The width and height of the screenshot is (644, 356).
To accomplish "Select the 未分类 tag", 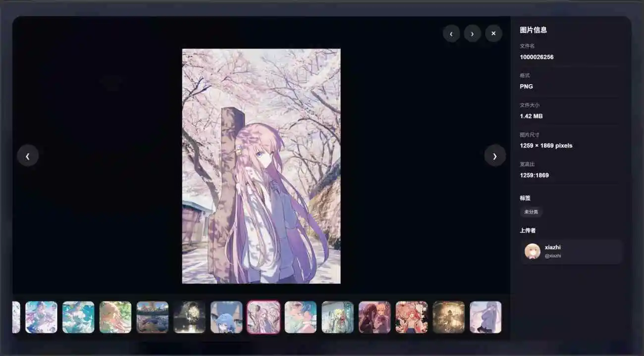I will pos(531,212).
